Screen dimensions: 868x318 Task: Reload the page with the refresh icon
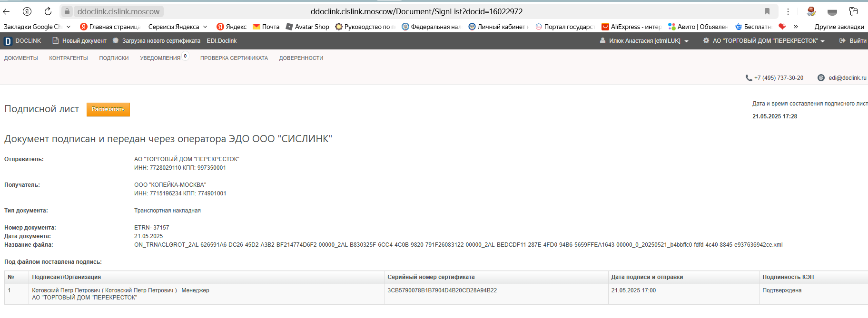tap(48, 11)
